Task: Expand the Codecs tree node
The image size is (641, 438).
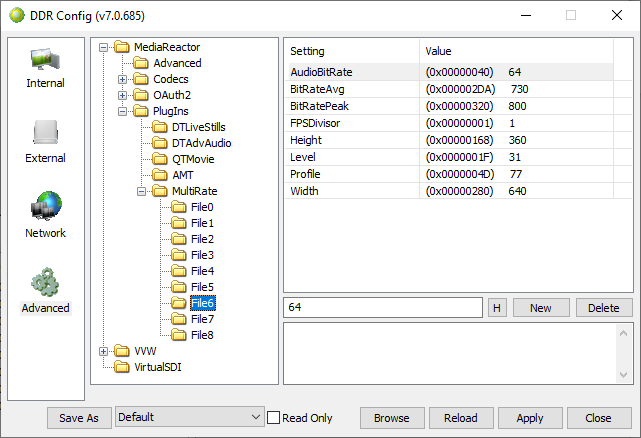Action: click(x=122, y=79)
